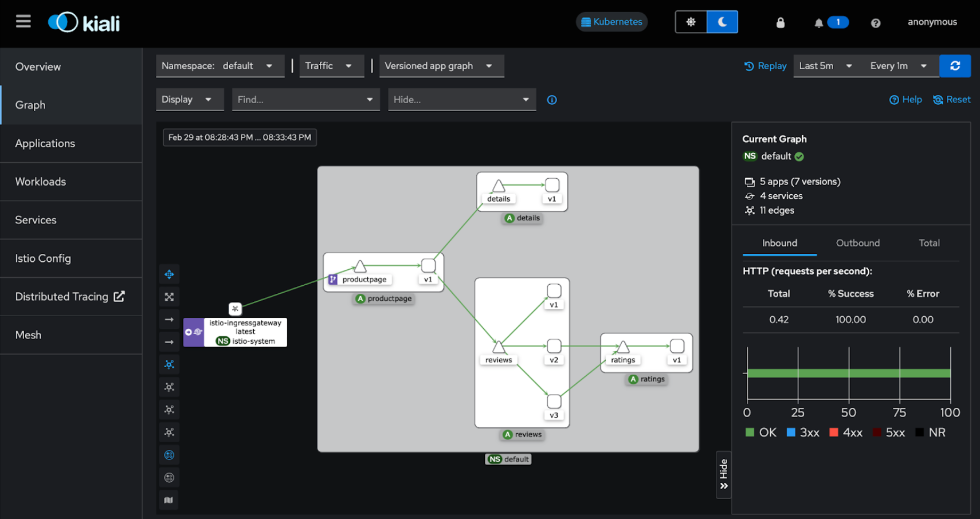Open the Applications page
This screenshot has height=519, width=980.
click(71, 143)
